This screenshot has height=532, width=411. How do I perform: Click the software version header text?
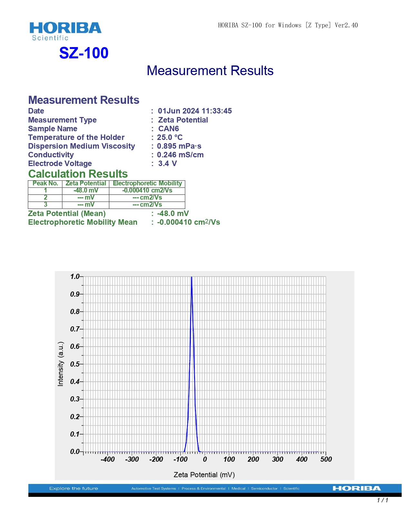point(288,25)
